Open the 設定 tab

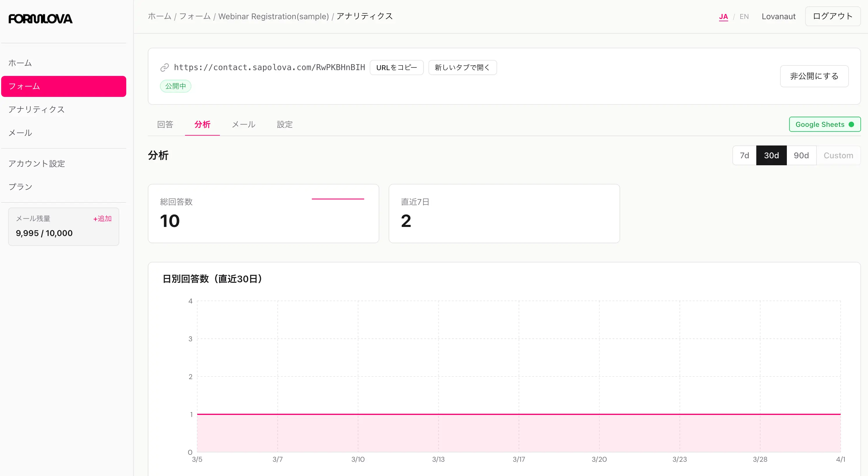click(284, 125)
